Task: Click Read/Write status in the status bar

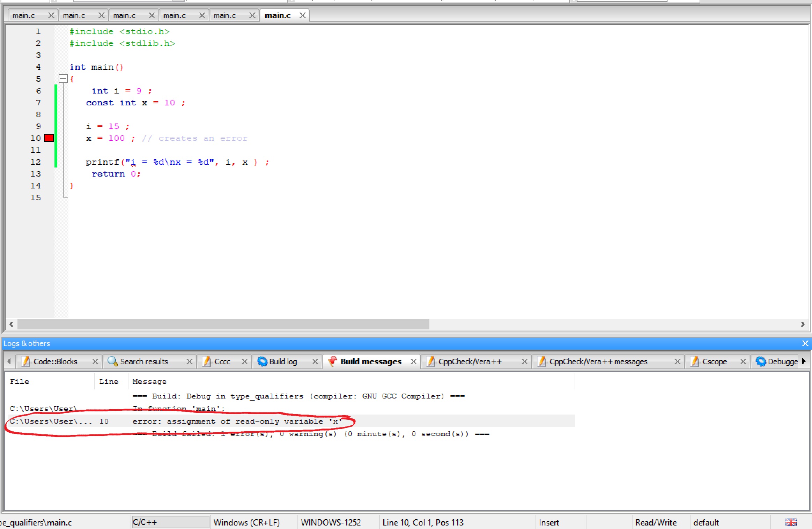Action: coord(656,522)
